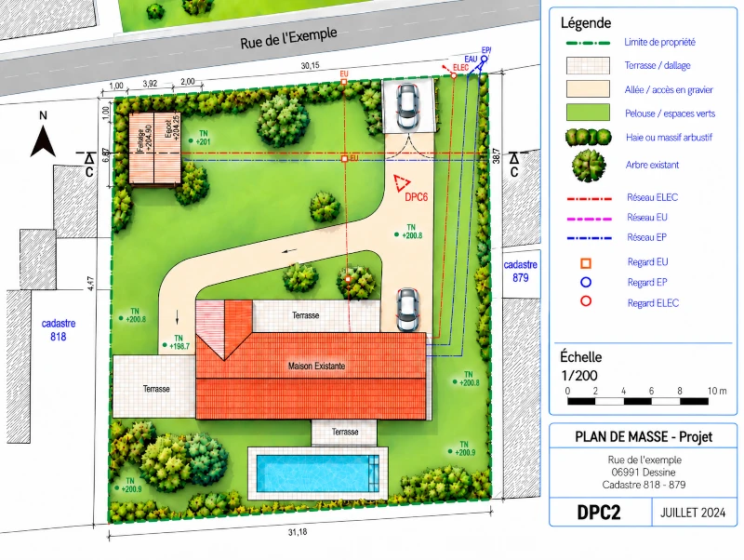This screenshot has height=560, width=744.
Task: Click the DPC2 sheet code
Action: 598,513
